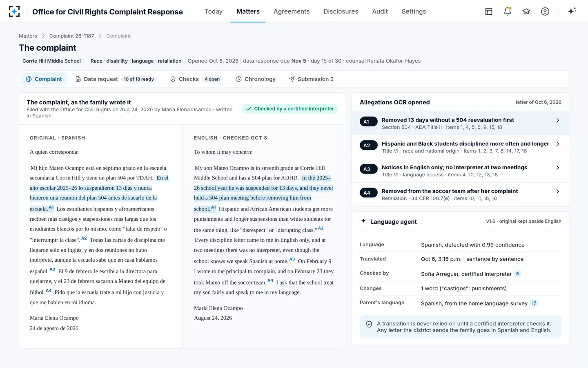This screenshot has height=368, width=588.
Task: Expand the Notices in English only allegation chevron
Action: point(558,168)
